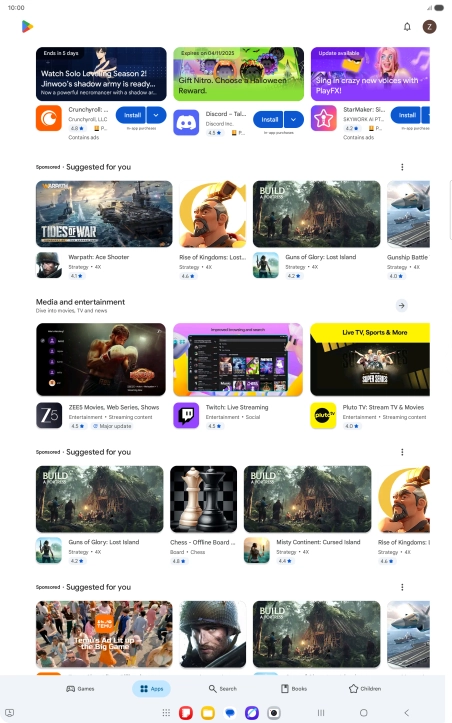452x723 pixels.
Task: Open the Tides of War Warpath banner
Action: 104,214
